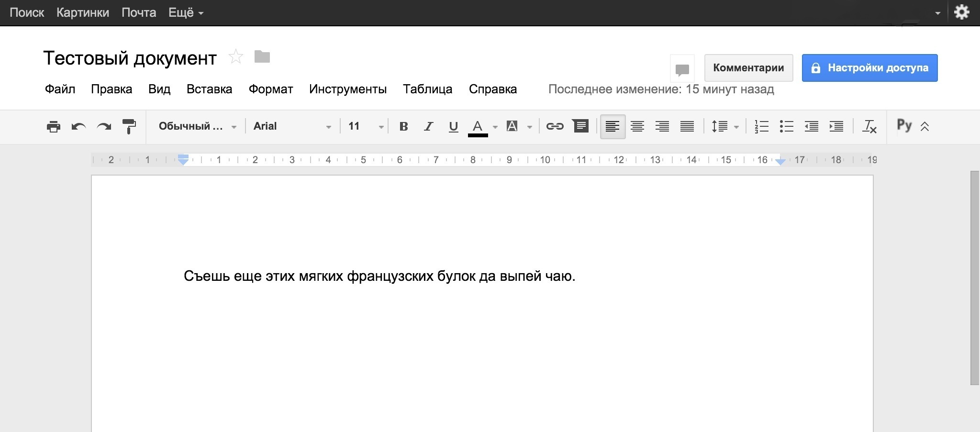Viewport: 980px width, 432px height.
Task: Toggle underline formatting
Action: (453, 126)
